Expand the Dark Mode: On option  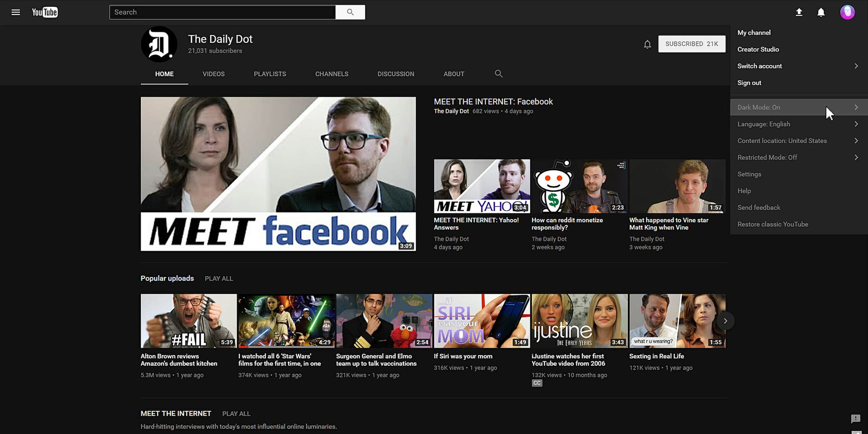[799, 107]
